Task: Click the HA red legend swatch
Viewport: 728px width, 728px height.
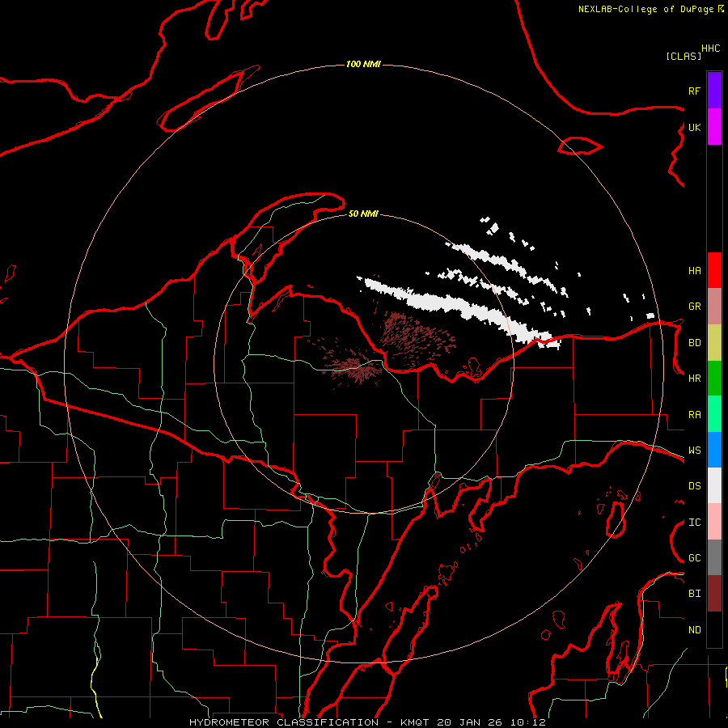Action: (714, 270)
